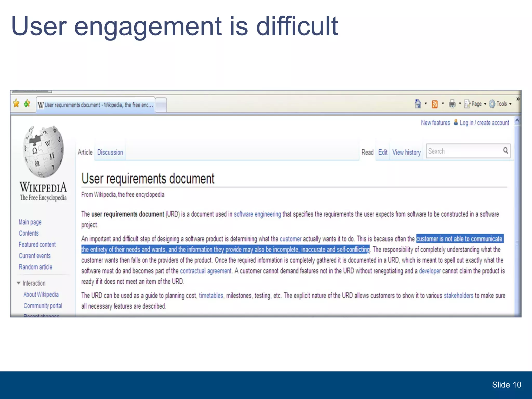Image resolution: width=532 pixels, height=399 pixels.
Task: Click the search magnifier icon
Action: 506,150
